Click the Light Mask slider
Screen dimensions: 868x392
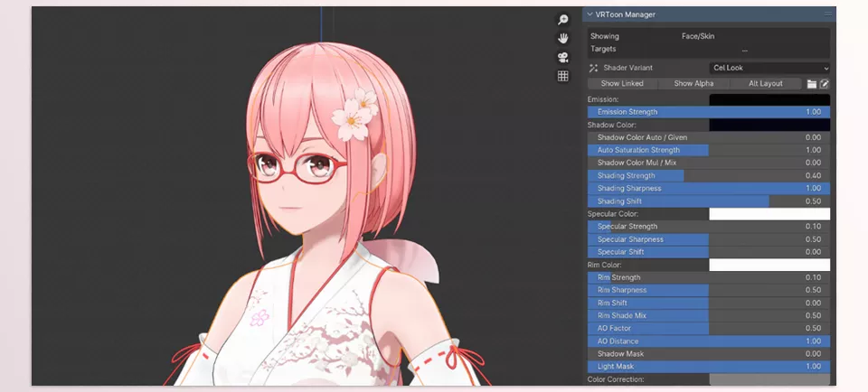(709, 367)
